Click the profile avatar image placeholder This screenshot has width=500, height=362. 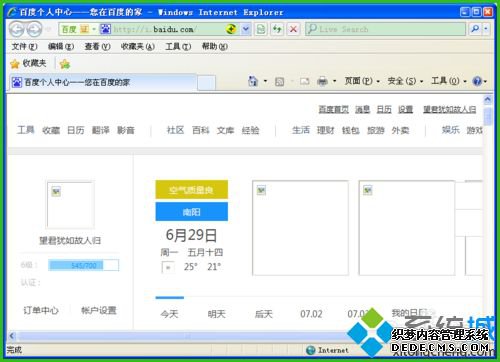[x=70, y=205]
